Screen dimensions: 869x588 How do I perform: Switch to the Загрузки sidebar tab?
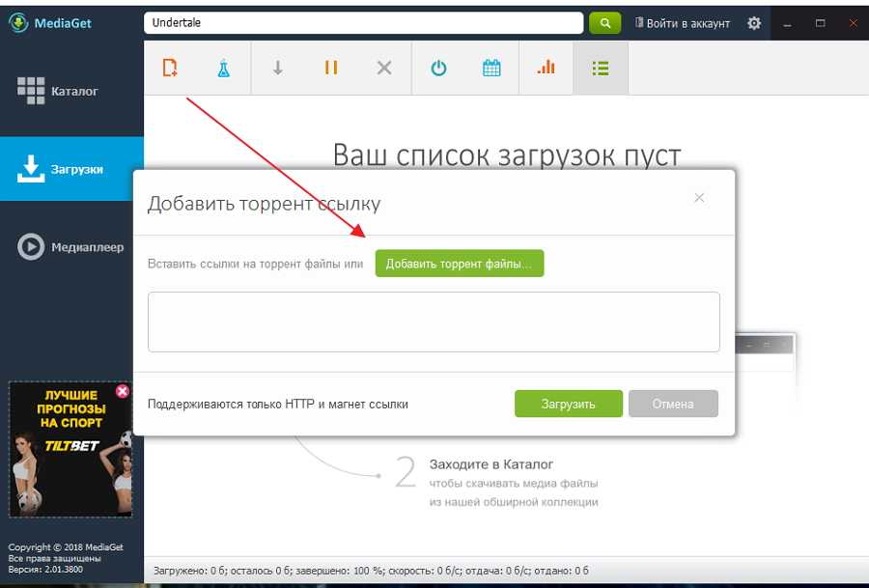(x=71, y=169)
